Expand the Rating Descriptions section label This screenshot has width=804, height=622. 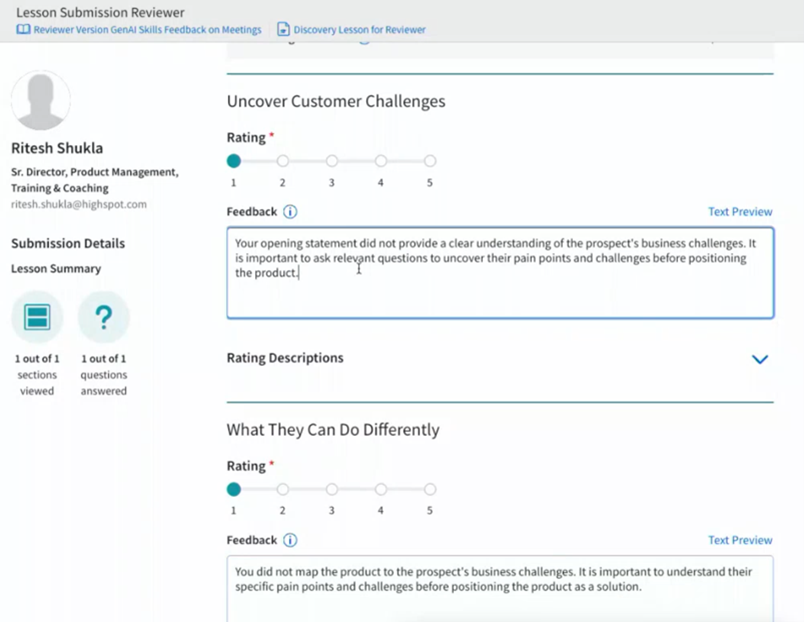(285, 358)
